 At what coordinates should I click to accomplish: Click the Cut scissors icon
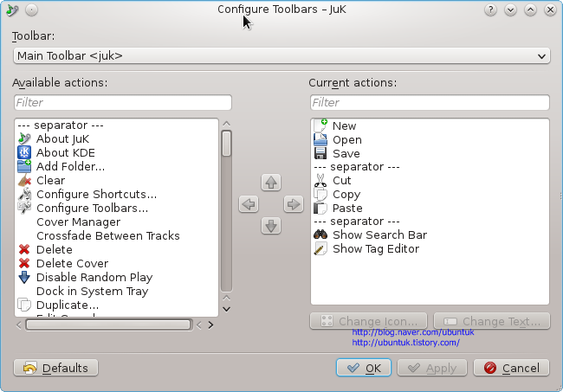320,180
